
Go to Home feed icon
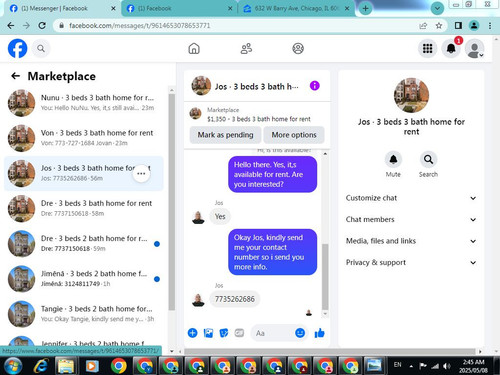(x=194, y=49)
